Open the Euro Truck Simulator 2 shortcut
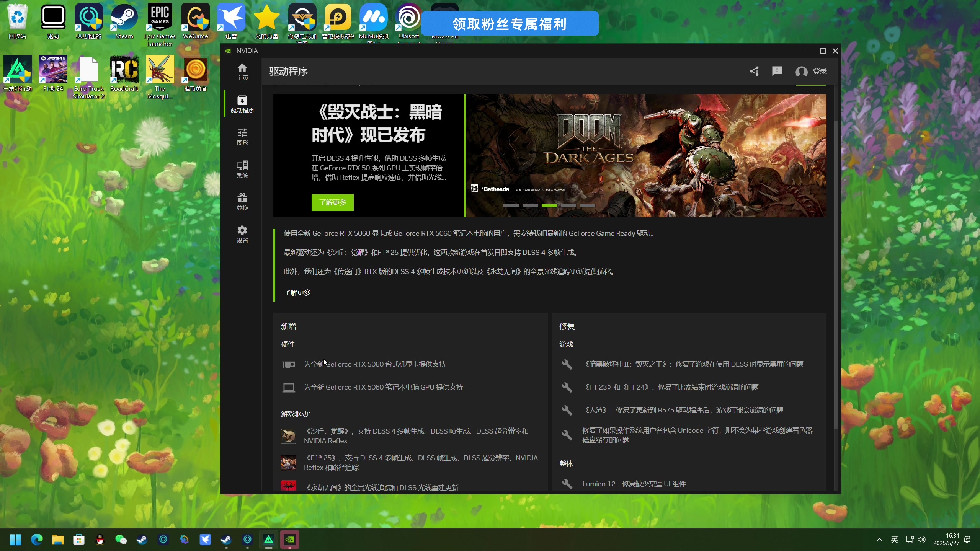 [x=89, y=78]
